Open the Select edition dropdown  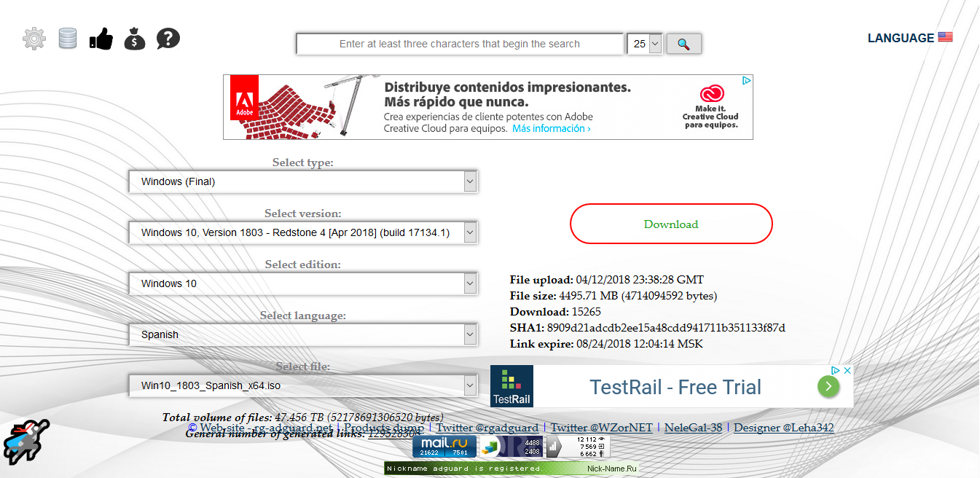pyautogui.click(x=303, y=284)
